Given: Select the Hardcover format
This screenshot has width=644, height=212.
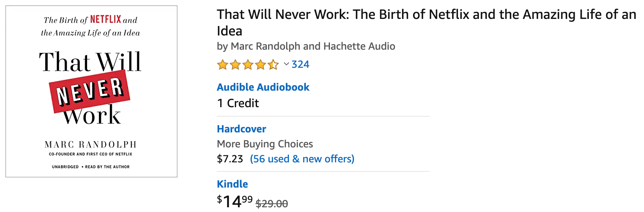Looking at the screenshot, I should [x=242, y=129].
